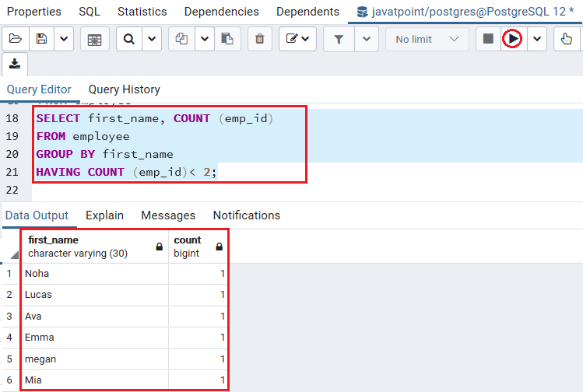Open the Dependencies tab
583x392 pixels.
pos(222,12)
